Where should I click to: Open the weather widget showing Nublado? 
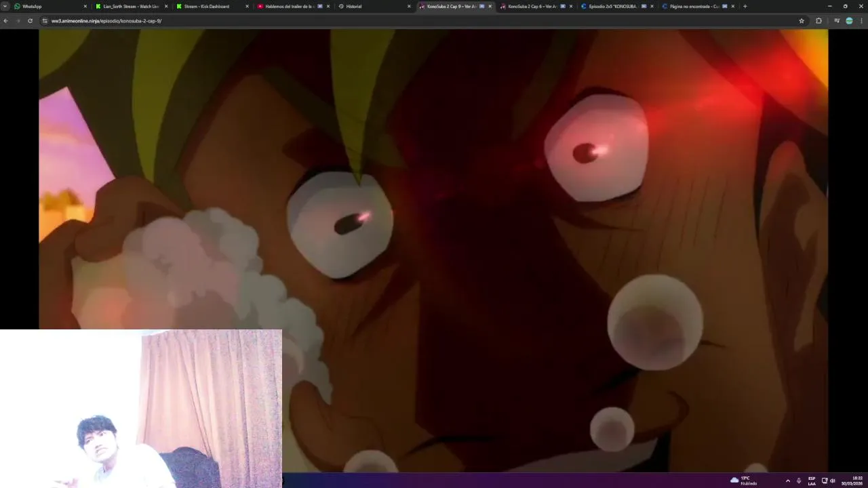[744, 481]
